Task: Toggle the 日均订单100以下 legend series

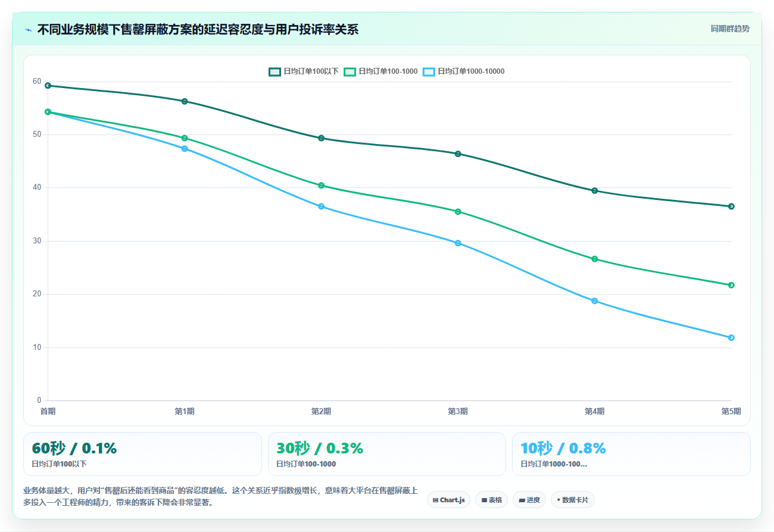Action: click(304, 71)
